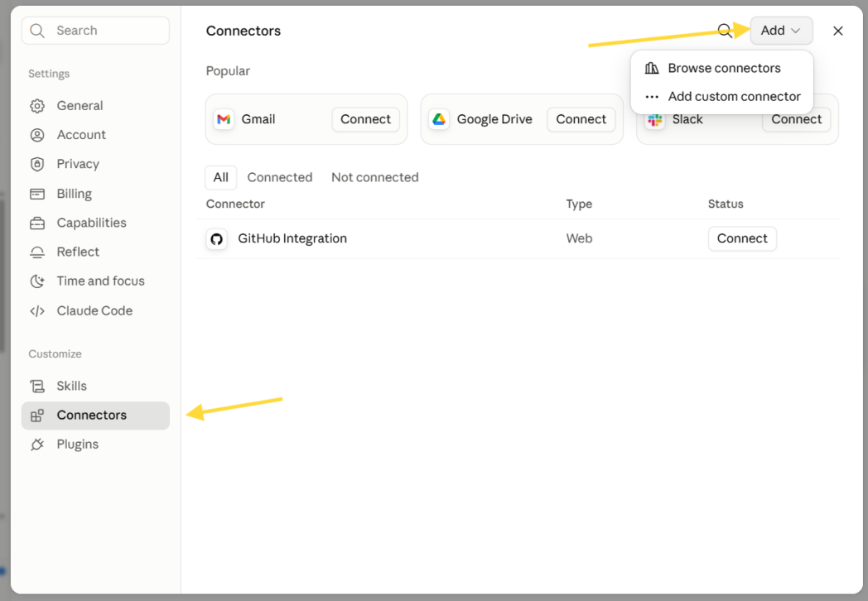Click the Connector column header
This screenshot has height=601, width=868.
pos(235,204)
